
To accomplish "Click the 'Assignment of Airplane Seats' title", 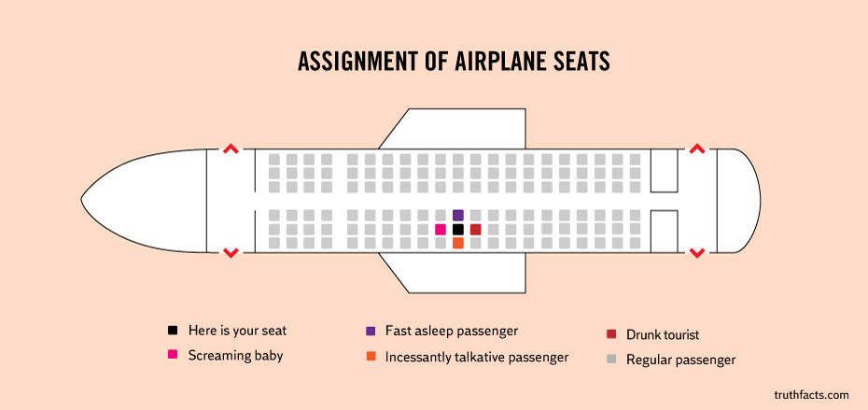I will (454, 62).
